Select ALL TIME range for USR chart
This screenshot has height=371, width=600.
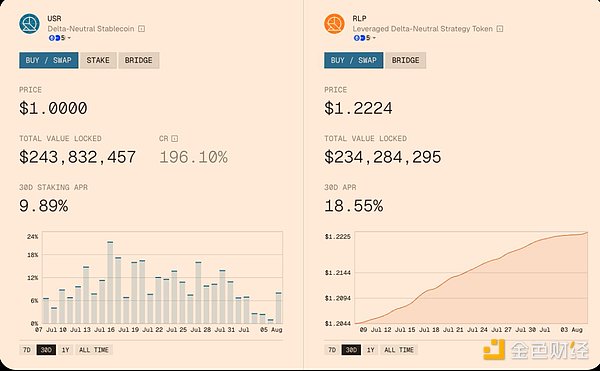(x=94, y=350)
